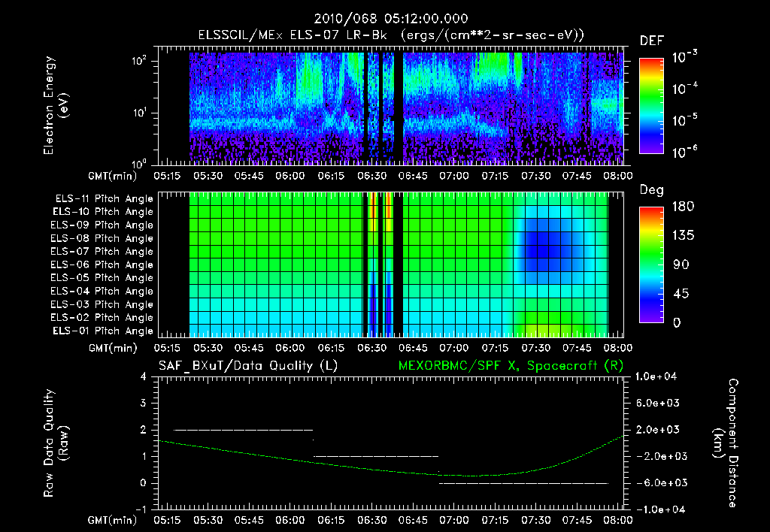Screen dimensions: 770x532
Task: Select the ELSSCIL/MEx ELS-07 LR-Bk spectrogram title
Action: point(391,35)
